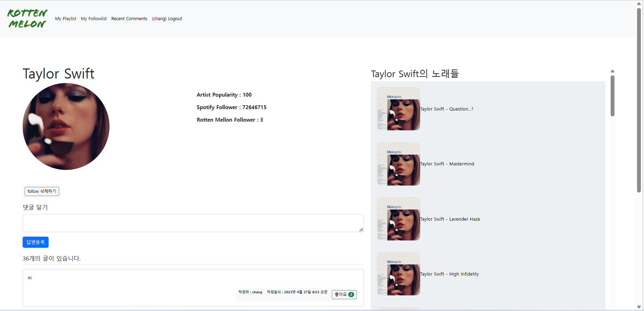
Task: Click the Artist Popularity : 100 text
Action: (x=224, y=95)
